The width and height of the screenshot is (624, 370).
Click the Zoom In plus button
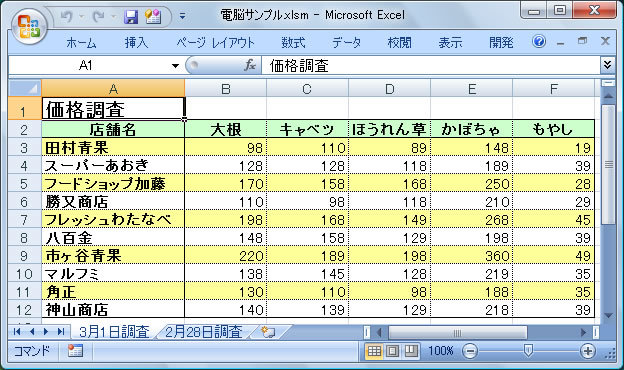tap(588, 351)
